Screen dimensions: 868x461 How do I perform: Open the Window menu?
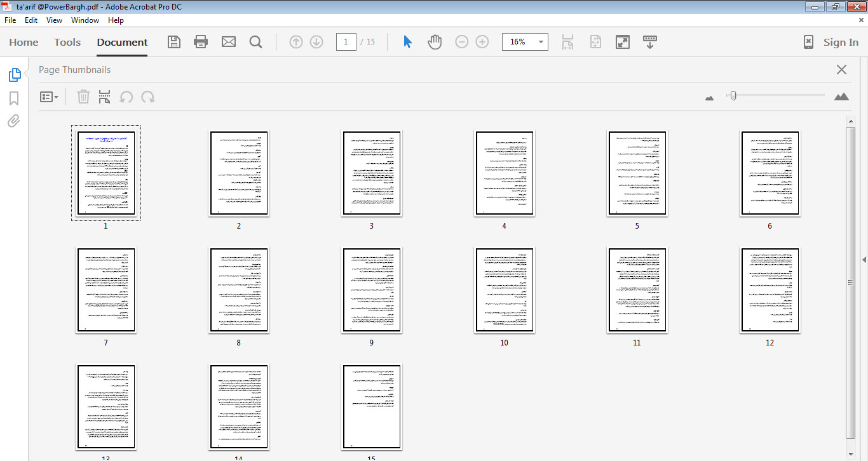pos(85,20)
